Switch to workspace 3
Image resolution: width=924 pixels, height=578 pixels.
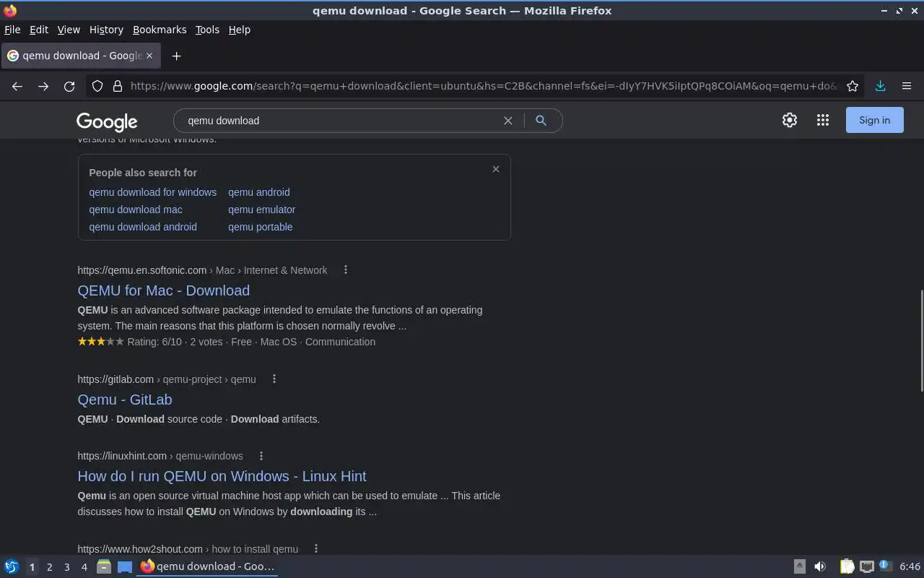pos(66,567)
